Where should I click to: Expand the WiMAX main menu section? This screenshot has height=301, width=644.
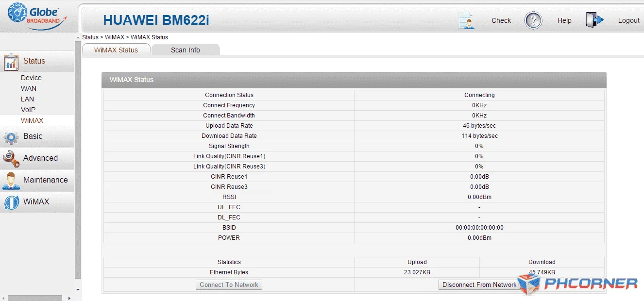tap(36, 201)
